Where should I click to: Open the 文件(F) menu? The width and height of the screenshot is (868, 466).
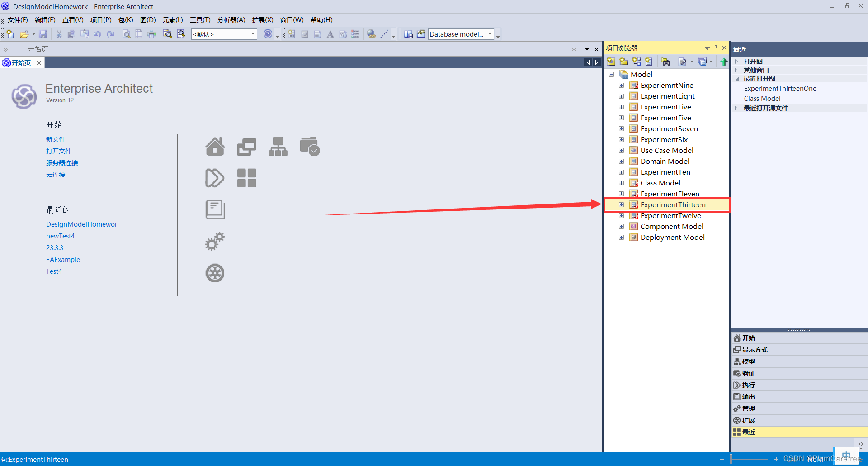pos(18,20)
